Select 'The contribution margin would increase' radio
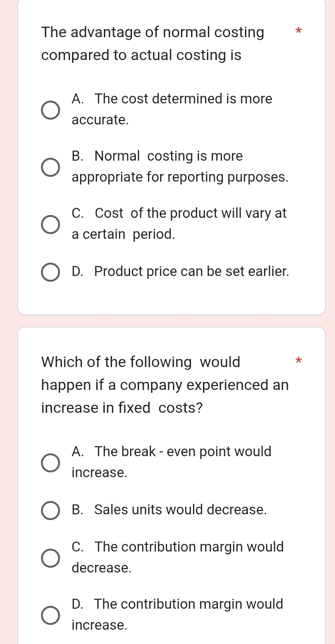This screenshot has width=335, height=644. click(51, 615)
